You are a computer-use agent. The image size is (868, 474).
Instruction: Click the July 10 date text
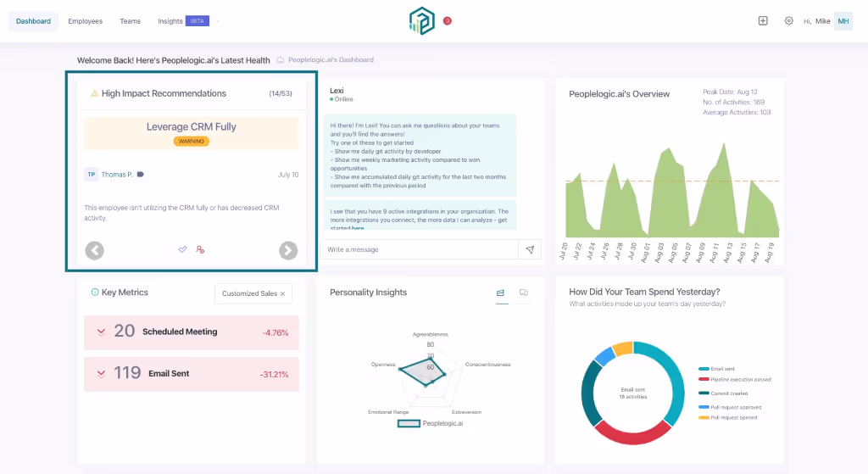[288, 175]
